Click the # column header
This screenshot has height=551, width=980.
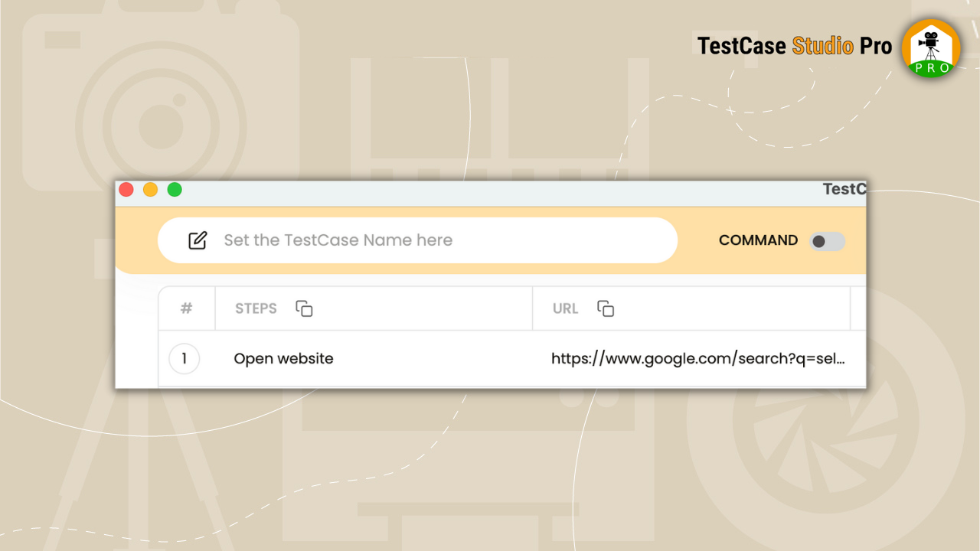pos(185,308)
